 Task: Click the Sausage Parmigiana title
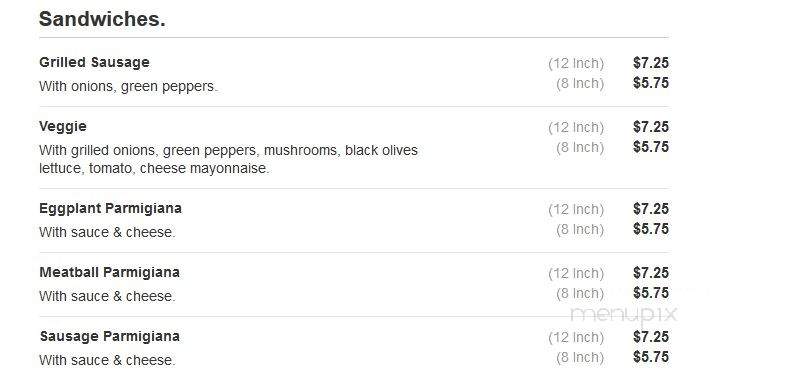click(109, 336)
